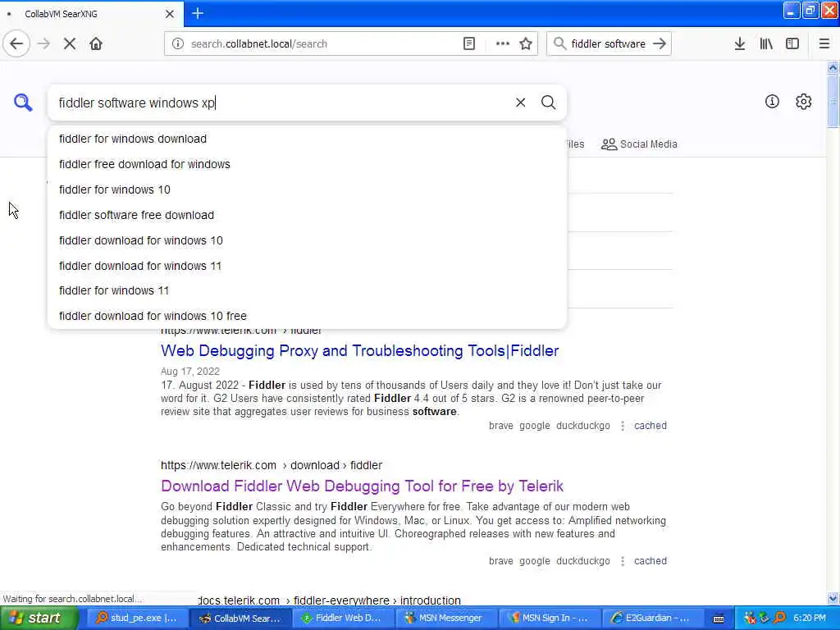Stop loading the page
Screen dimensions: 840x630
click(70, 44)
